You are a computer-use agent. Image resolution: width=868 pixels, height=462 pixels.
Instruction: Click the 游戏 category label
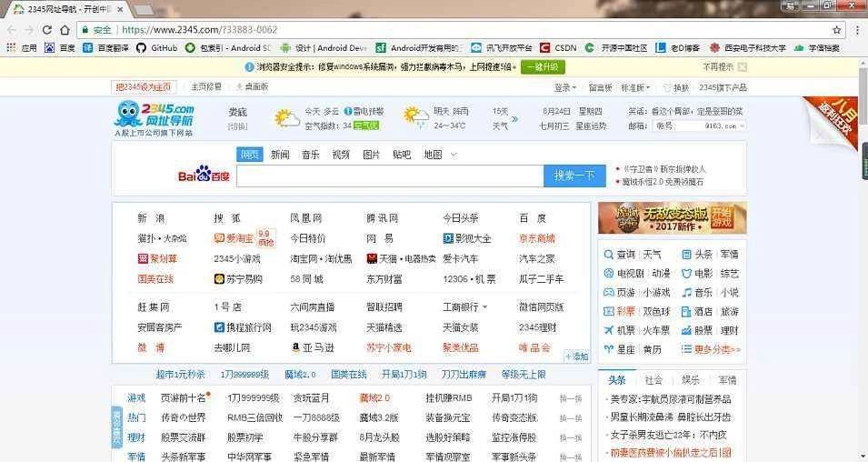136,397
